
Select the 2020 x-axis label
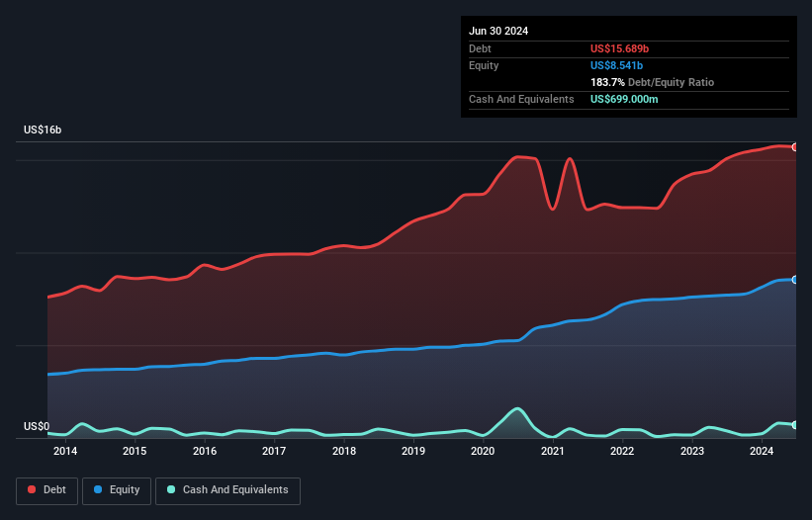483,451
